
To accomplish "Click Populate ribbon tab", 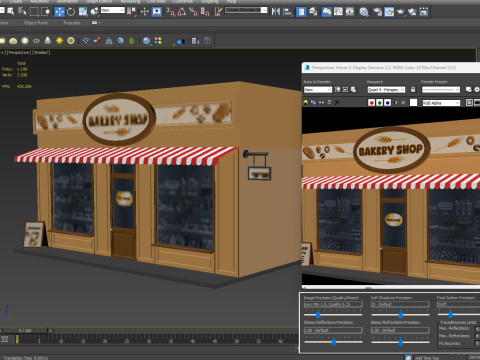I will pyautogui.click(x=72, y=23).
